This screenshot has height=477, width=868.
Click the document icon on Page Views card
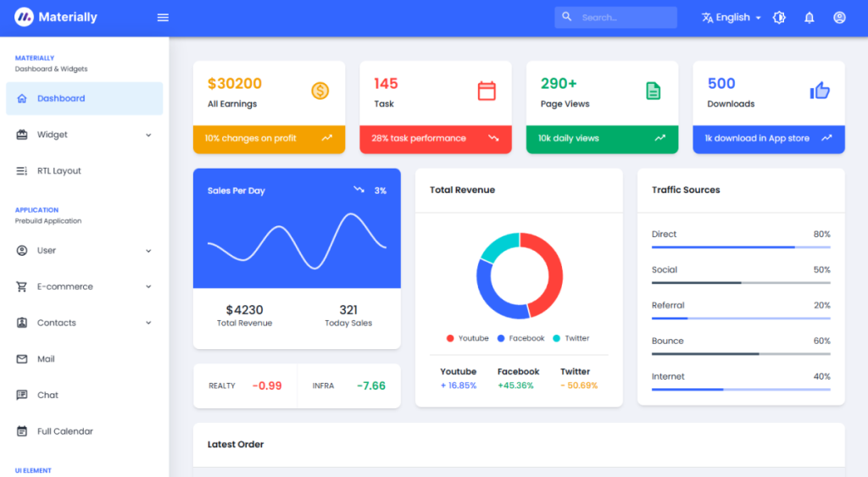tap(653, 91)
